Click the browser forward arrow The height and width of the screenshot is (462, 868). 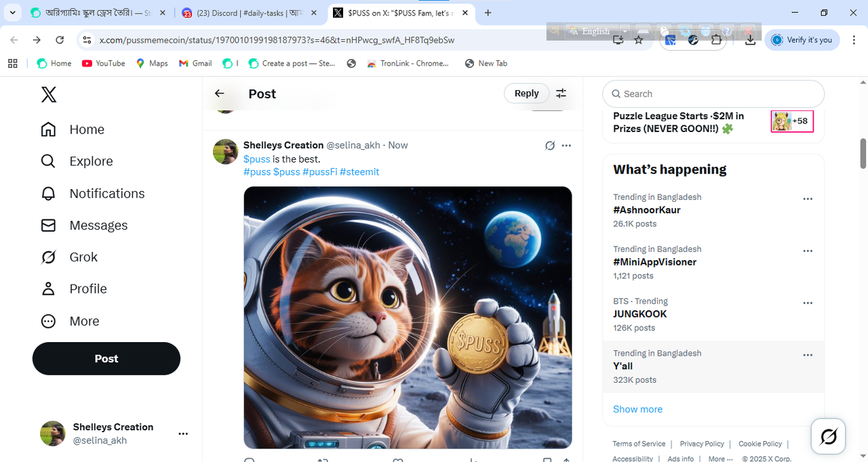coord(37,40)
